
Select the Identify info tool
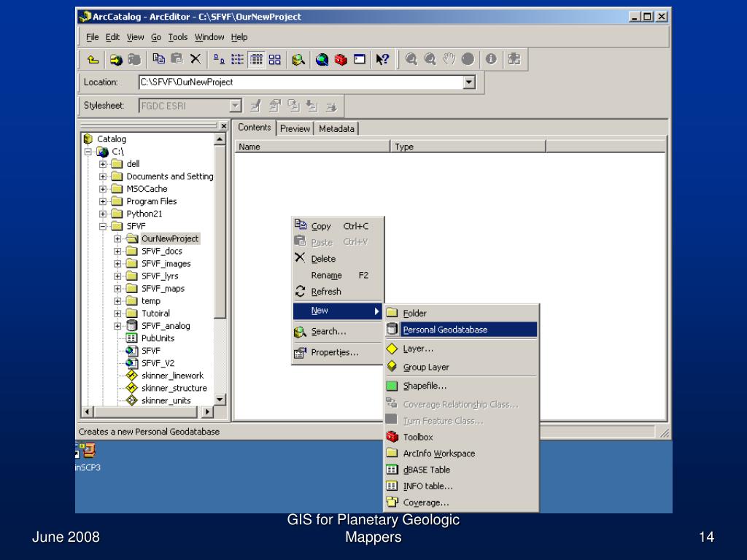pos(491,59)
